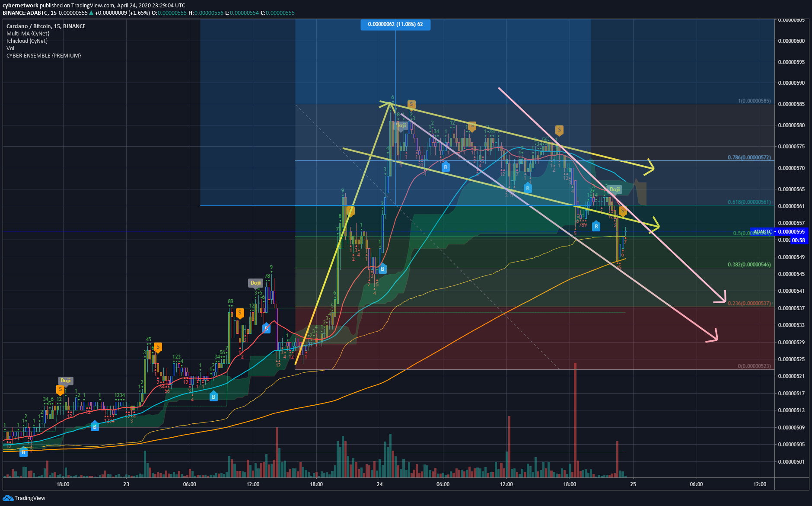Open the cybernetwork author name

click(x=20, y=6)
